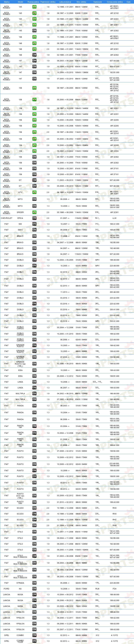
Task: Select the engine code RHZ
Action: (114, 519)
